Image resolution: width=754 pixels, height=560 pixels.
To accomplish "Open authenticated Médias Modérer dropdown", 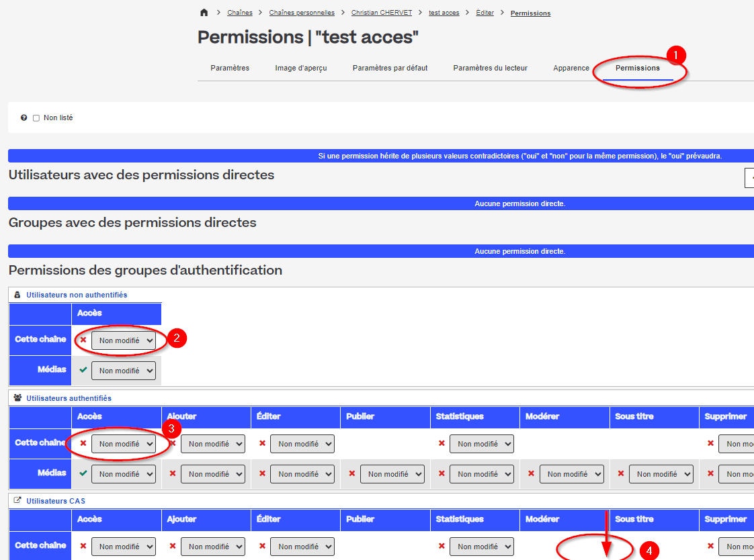I will coord(571,474).
